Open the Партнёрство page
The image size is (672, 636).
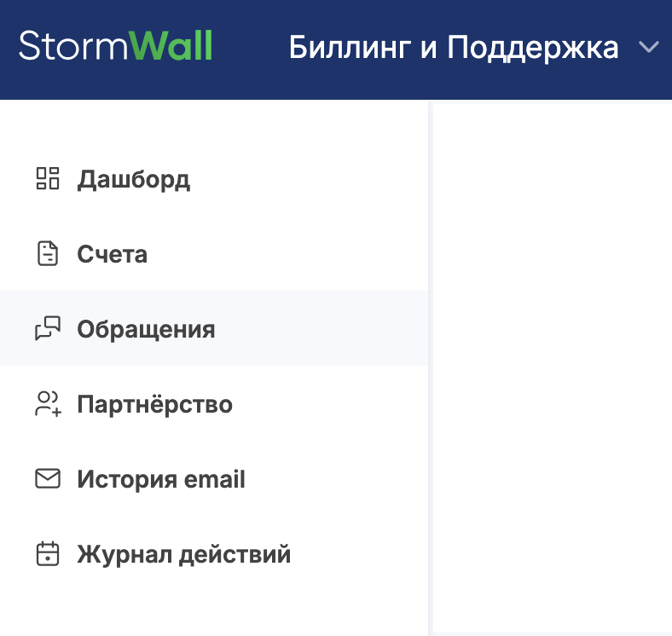pos(154,404)
